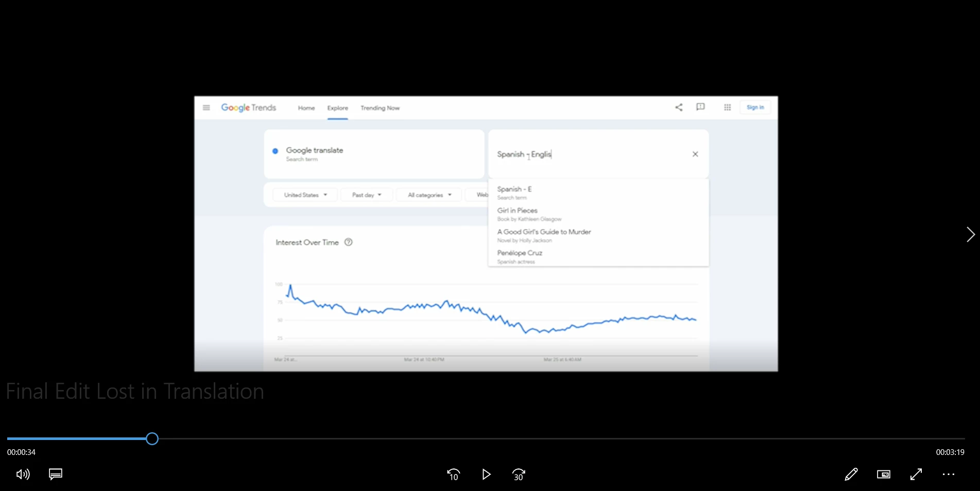
Task: Open the Trending Now tab
Action: pyautogui.click(x=380, y=108)
